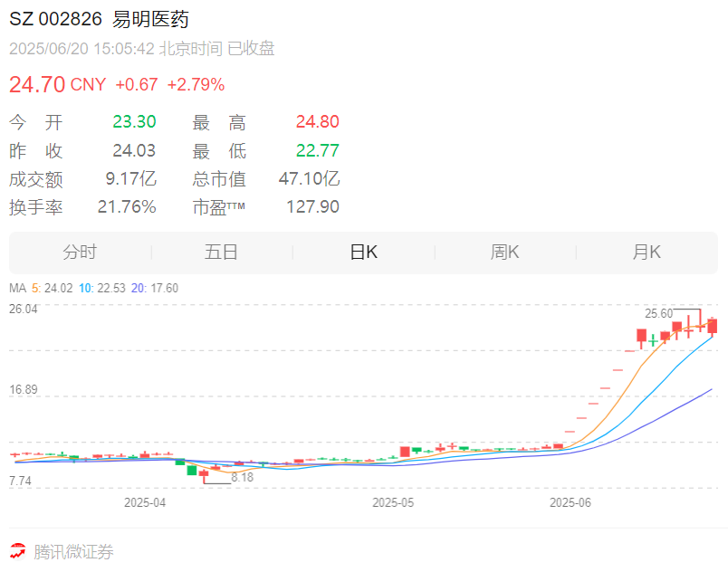728x572 pixels.
Task: Click the 26.04 price axis label
Action: [x=24, y=309]
